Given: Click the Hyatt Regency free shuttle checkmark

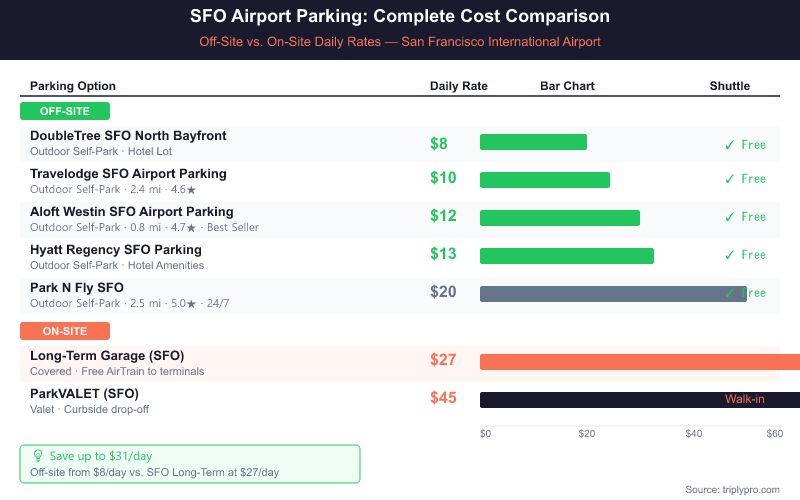Looking at the screenshot, I should (730, 255).
